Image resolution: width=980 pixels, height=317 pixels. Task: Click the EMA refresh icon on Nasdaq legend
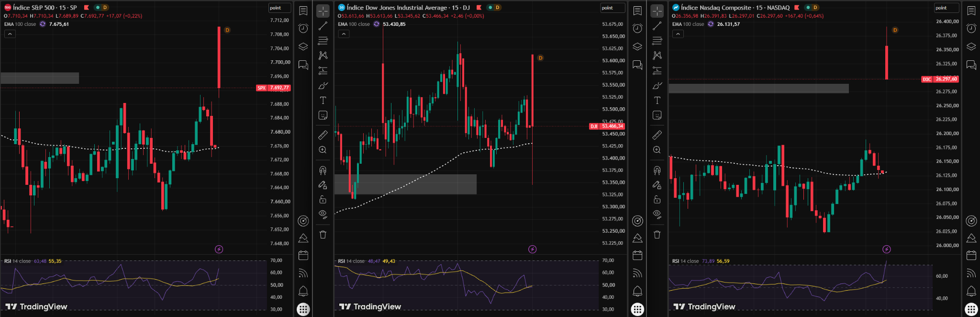point(711,24)
